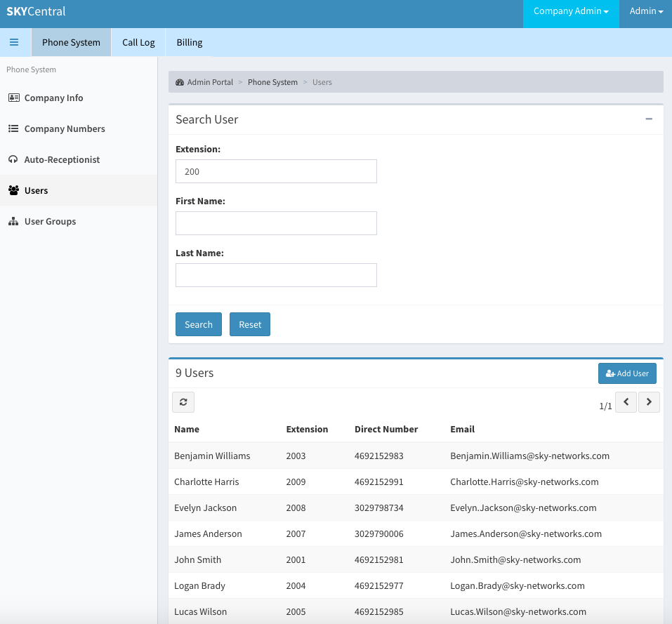Screen dimensions: 672x624
Task: Open User Groups in sidebar
Action: (79, 221)
